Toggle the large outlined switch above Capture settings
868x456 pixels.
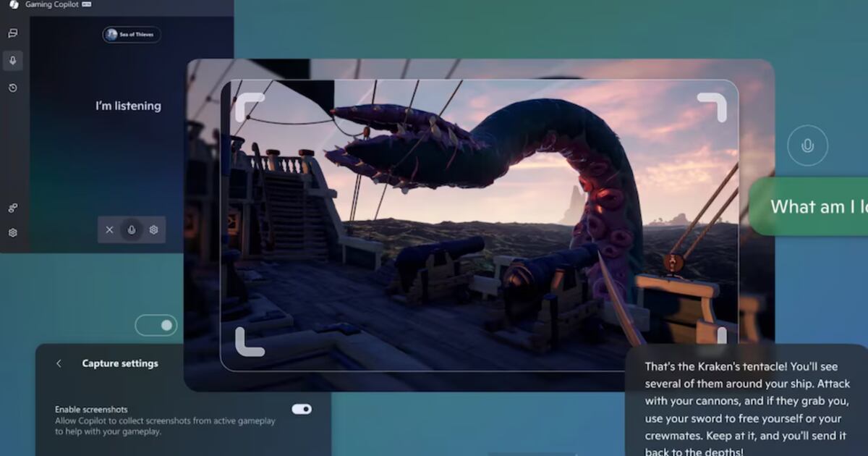click(x=156, y=325)
